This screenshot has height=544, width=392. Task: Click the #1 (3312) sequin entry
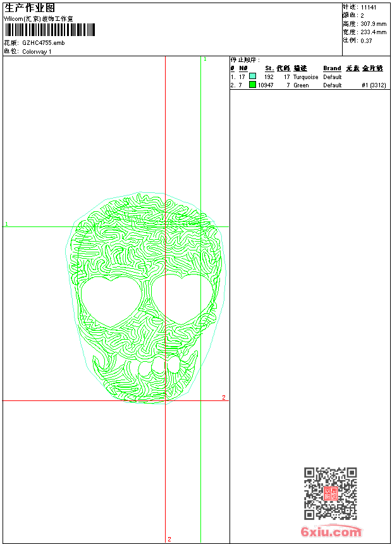[374, 85]
